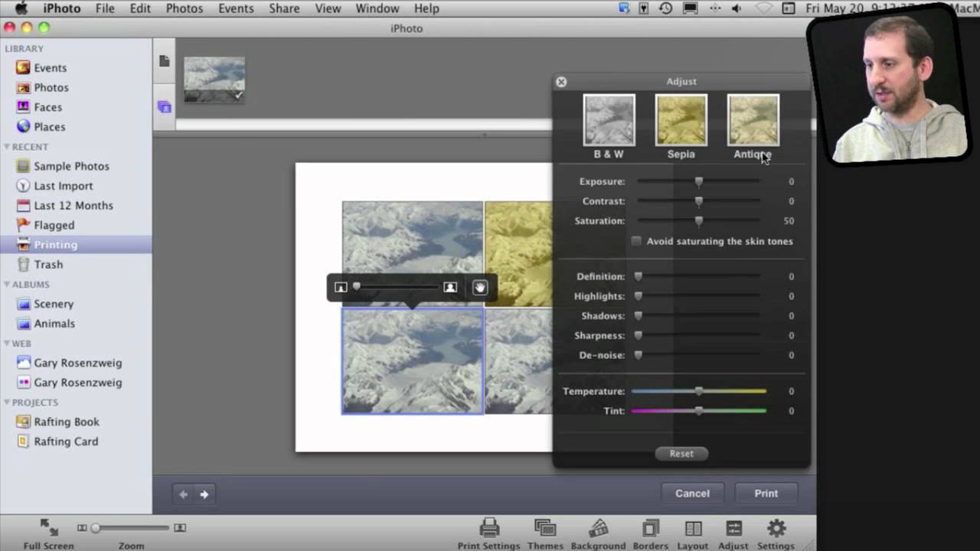This screenshot has width=980, height=551.
Task: Open the Background tool
Action: click(598, 533)
